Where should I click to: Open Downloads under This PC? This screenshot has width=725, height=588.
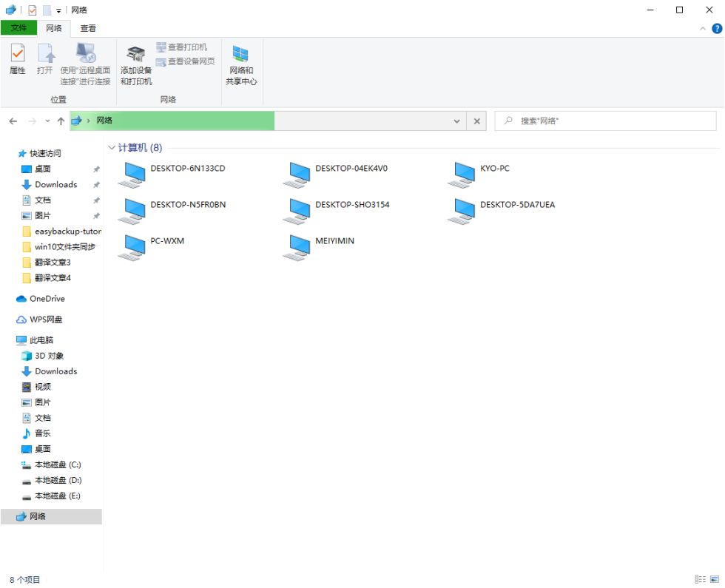pos(49,371)
